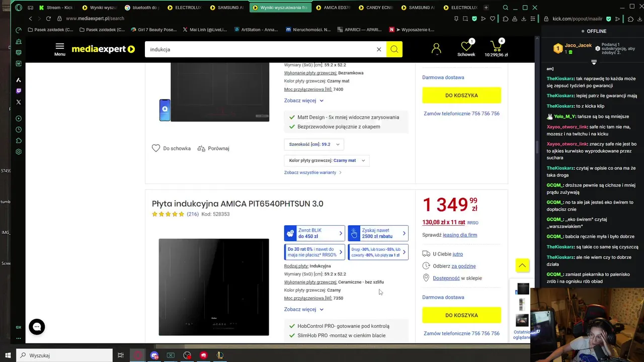Open the five-star rating of AMICA hob
The image size is (644, 362).
(x=168, y=214)
